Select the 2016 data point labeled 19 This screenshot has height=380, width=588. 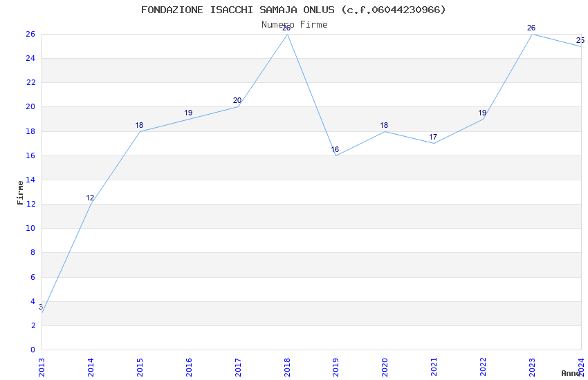[x=189, y=119]
